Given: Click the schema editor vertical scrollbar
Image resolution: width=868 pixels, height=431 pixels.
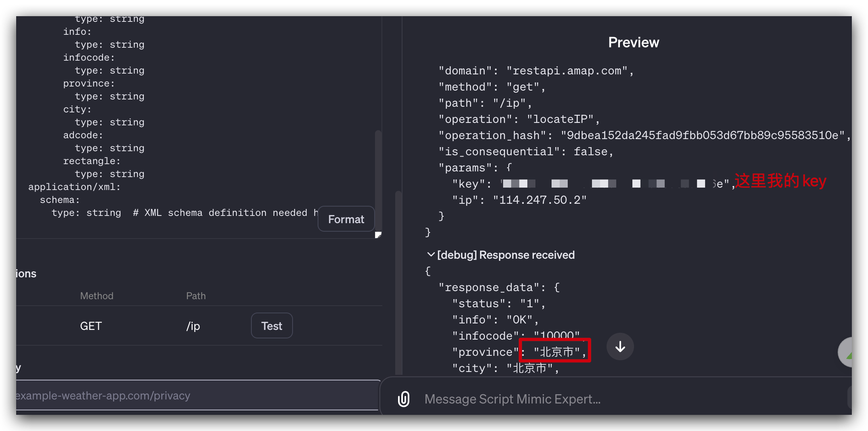Looking at the screenshot, I should 378,181.
